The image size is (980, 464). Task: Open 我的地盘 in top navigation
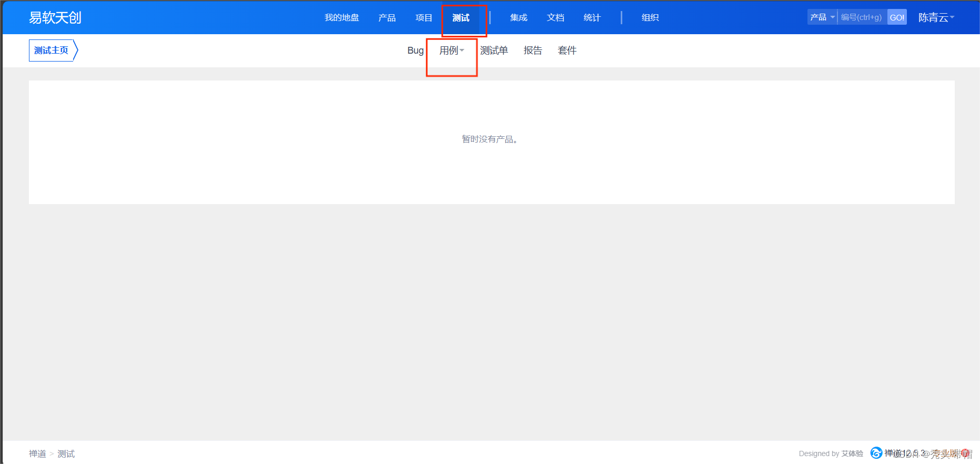pos(341,17)
